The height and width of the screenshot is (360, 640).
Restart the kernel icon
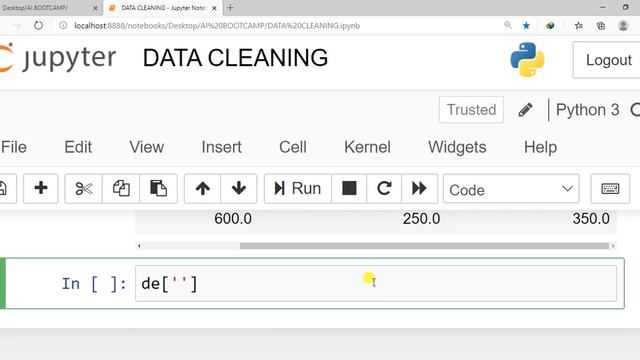tap(384, 189)
